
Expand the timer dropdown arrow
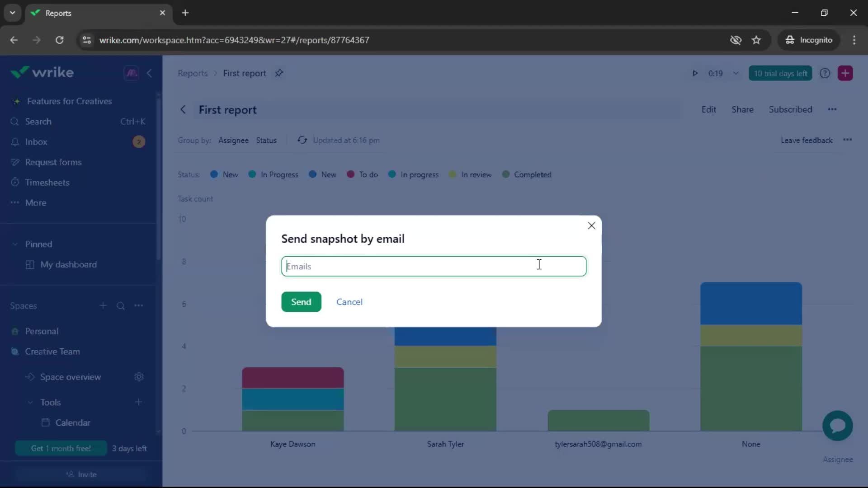coord(736,73)
